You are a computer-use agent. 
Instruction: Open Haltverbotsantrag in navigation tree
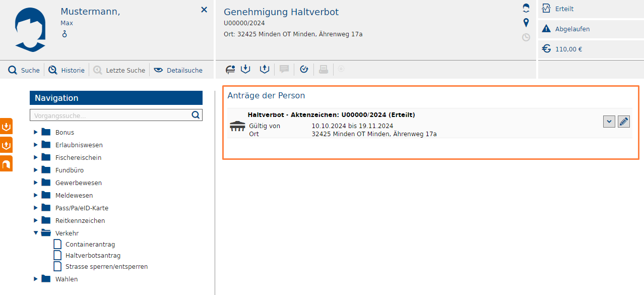coord(93,256)
